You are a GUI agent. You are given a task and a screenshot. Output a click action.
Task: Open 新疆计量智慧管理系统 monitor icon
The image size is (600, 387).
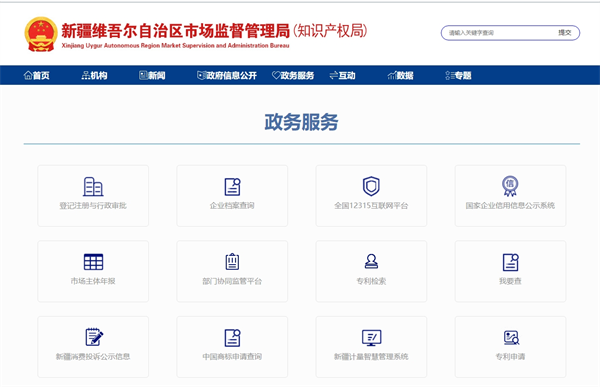point(372,338)
